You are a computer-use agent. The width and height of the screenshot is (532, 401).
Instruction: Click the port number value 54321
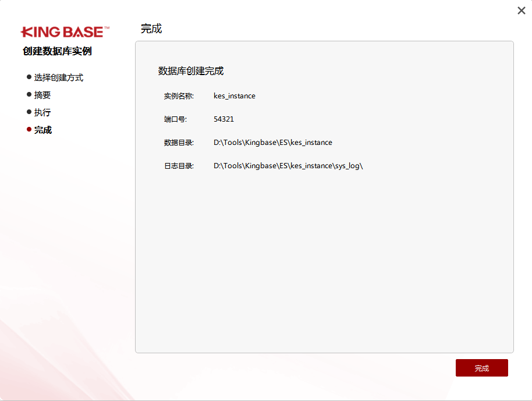[x=224, y=119]
